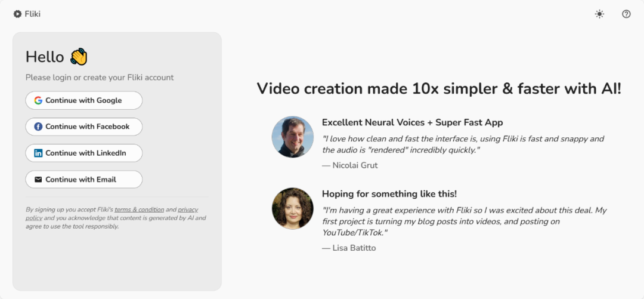Click the Fliki brand name text
Image resolution: width=644 pixels, height=299 pixels.
click(32, 14)
